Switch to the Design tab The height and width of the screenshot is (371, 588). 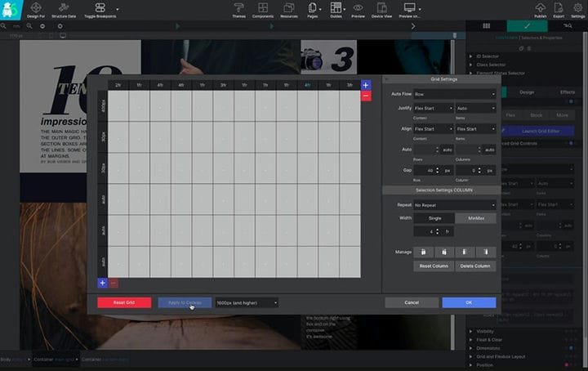pos(527,92)
